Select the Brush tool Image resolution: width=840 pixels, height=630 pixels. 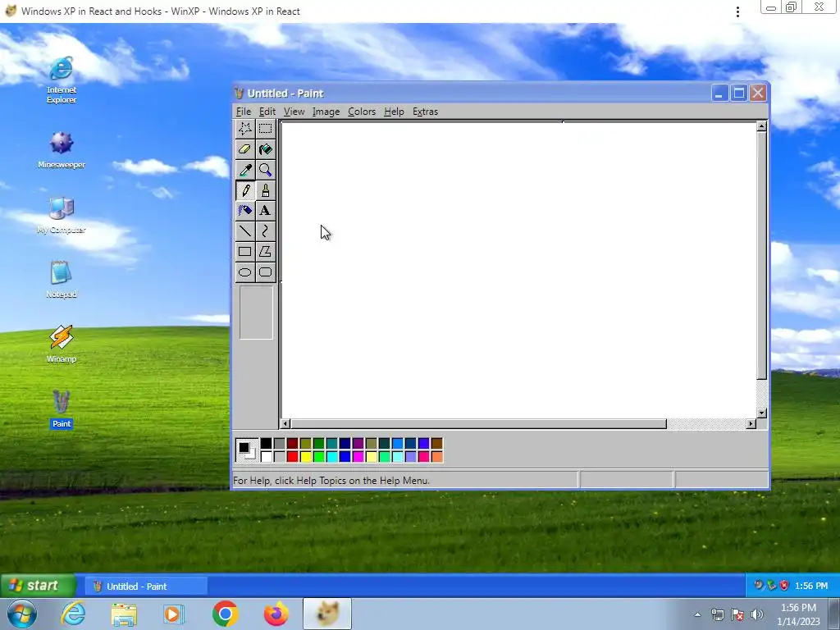click(265, 190)
